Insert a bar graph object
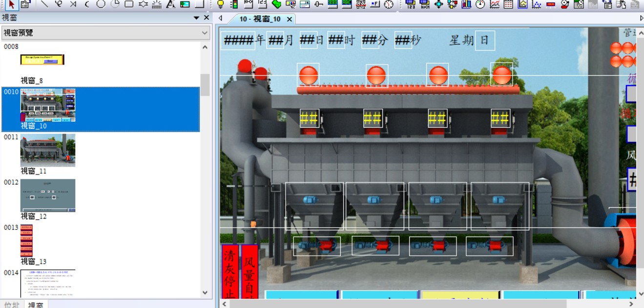 (x=466, y=4)
